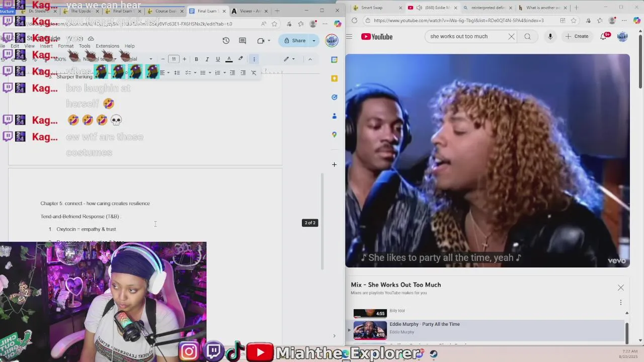Open the YouTube account avatar menu

pyautogui.click(x=622, y=36)
